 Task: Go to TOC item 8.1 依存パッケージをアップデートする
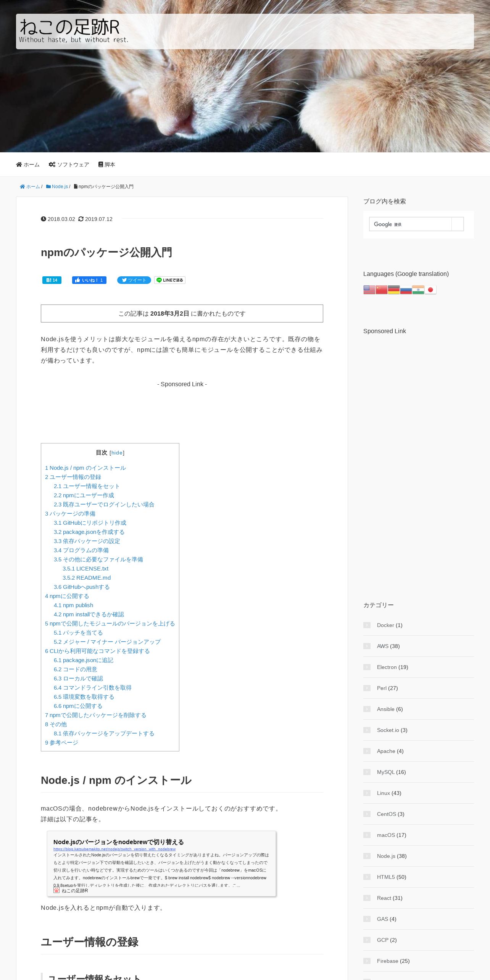pyautogui.click(x=104, y=733)
